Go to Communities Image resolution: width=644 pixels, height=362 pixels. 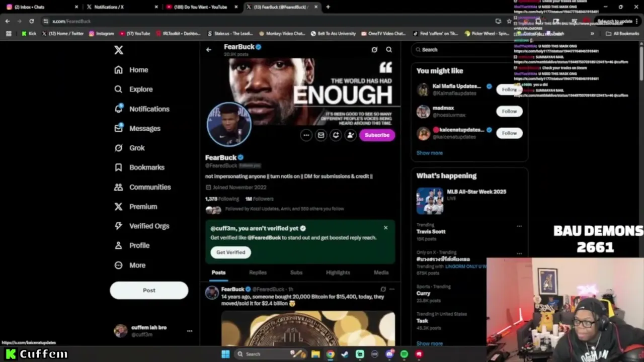point(142,187)
